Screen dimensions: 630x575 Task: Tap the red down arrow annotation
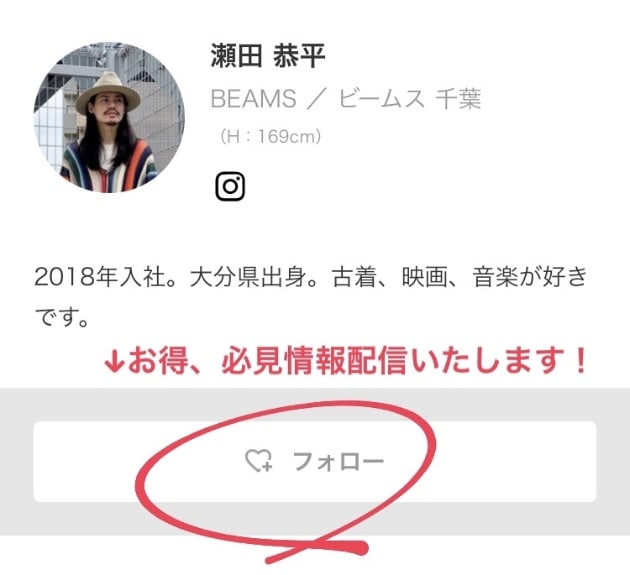click(x=114, y=362)
